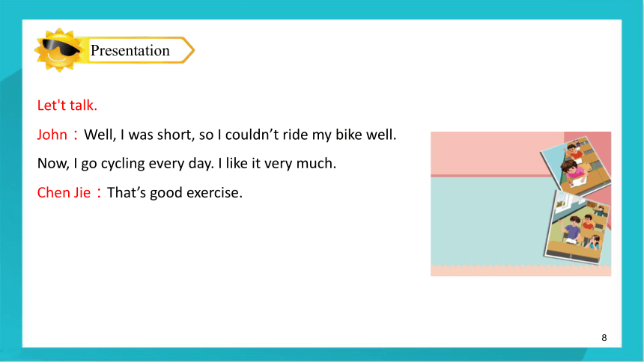
Task: Click the line "Now, I go cycling every day"
Action: click(186, 163)
